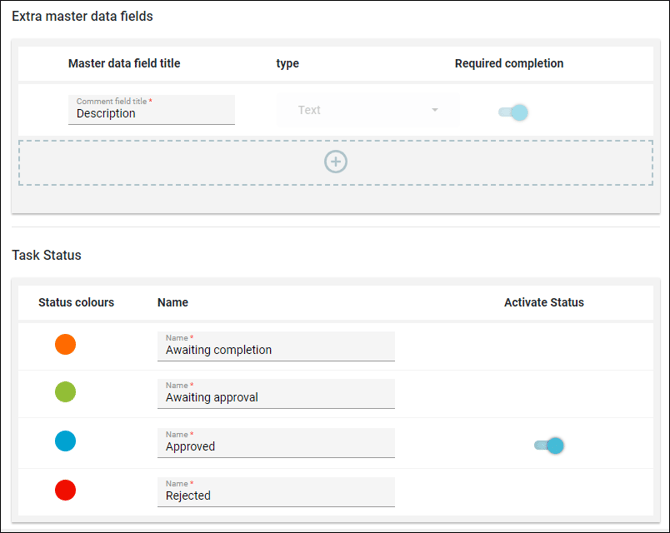The width and height of the screenshot is (670, 533).
Task: Select the Rejected status name input
Action: pyautogui.click(x=276, y=495)
